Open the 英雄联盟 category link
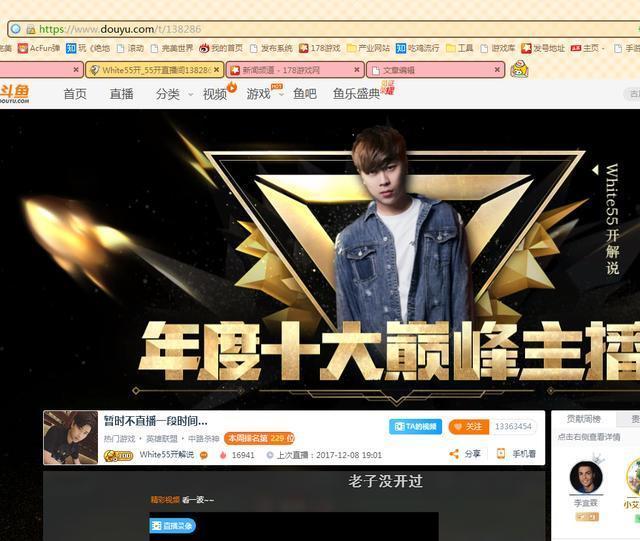640x541 pixels. tap(162, 439)
